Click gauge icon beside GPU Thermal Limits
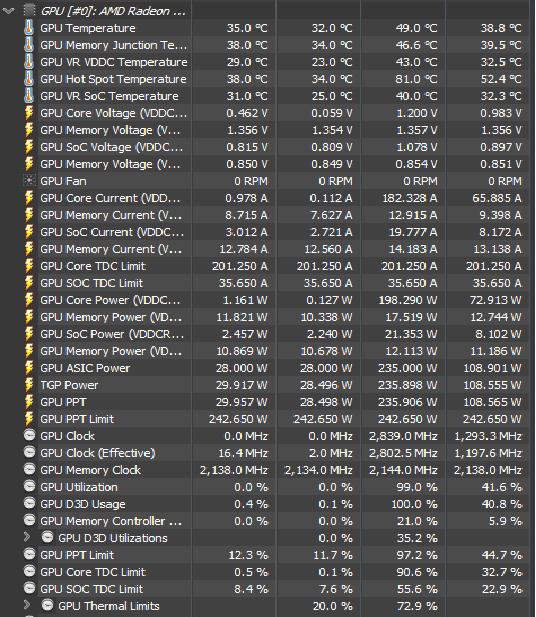 click(48, 605)
